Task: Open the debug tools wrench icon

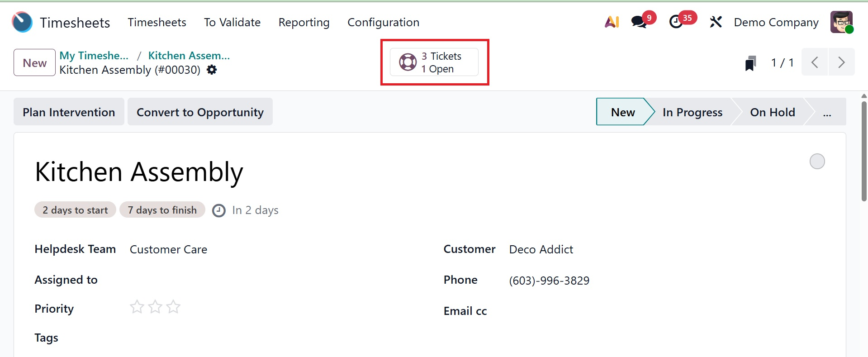Action: coord(716,22)
